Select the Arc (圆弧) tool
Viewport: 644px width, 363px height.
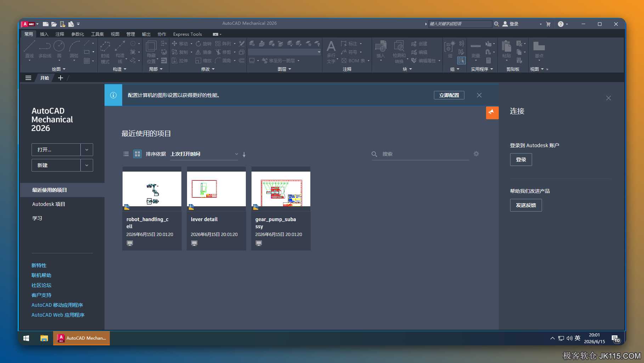pos(74,49)
